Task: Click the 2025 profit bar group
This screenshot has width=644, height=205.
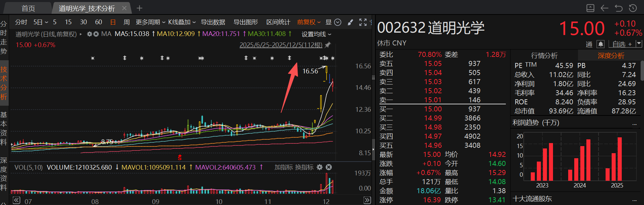Action: pyautogui.click(x=614, y=159)
